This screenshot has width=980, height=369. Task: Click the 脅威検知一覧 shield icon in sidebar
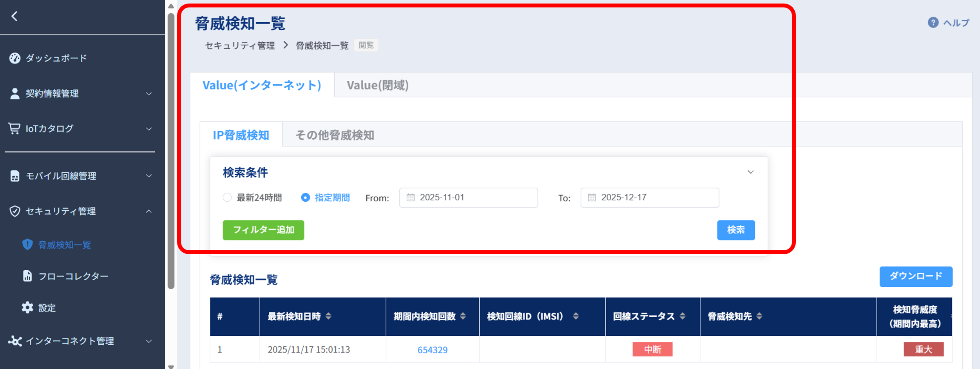27,245
